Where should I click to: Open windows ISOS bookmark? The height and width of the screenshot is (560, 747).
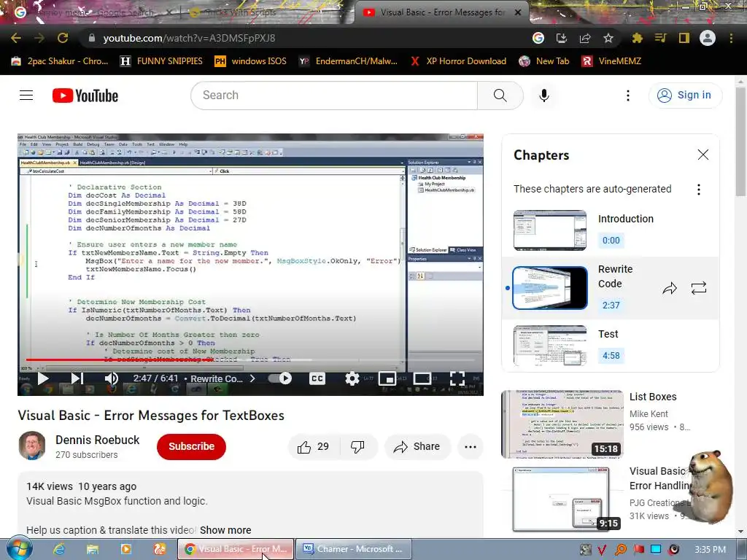pos(251,61)
